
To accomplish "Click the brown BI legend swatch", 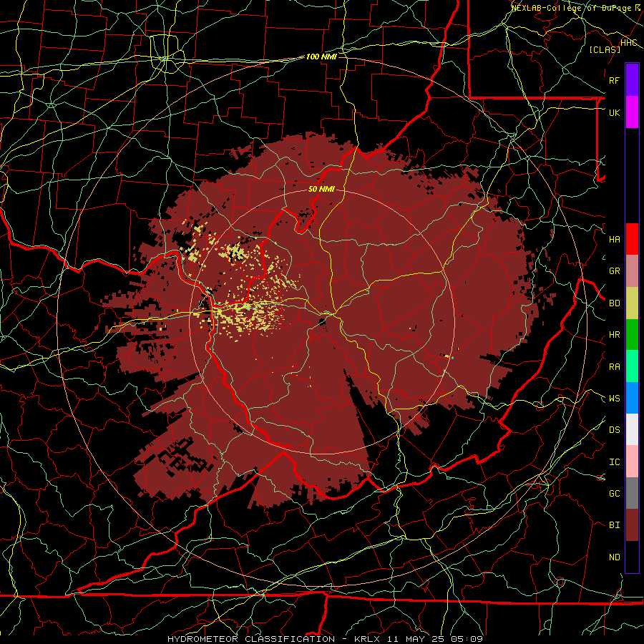I will (632, 525).
